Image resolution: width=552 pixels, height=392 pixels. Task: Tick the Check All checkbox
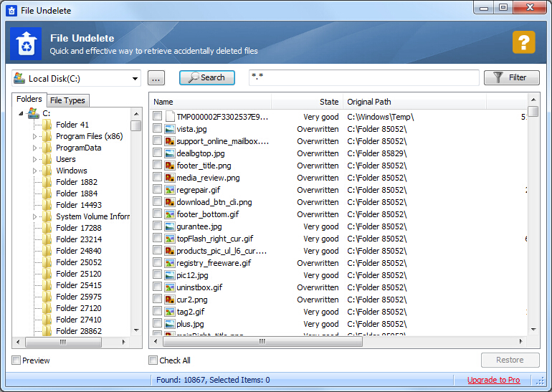[x=153, y=360]
